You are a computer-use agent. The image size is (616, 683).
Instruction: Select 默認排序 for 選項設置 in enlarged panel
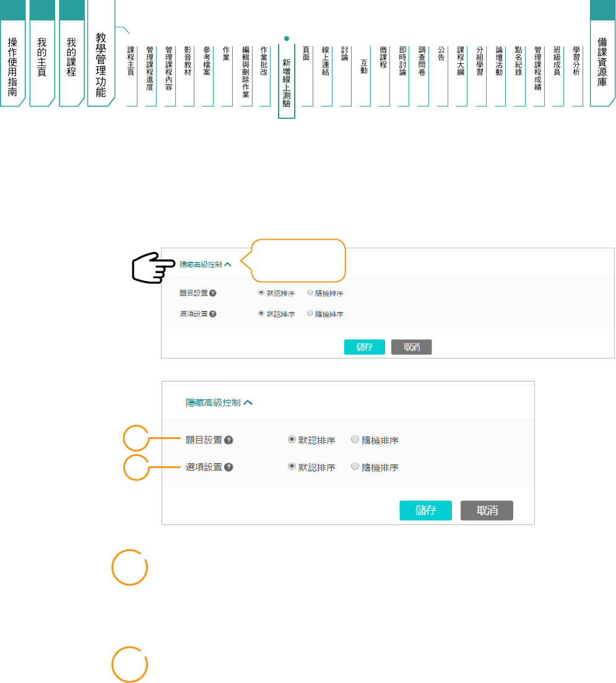click(x=292, y=466)
